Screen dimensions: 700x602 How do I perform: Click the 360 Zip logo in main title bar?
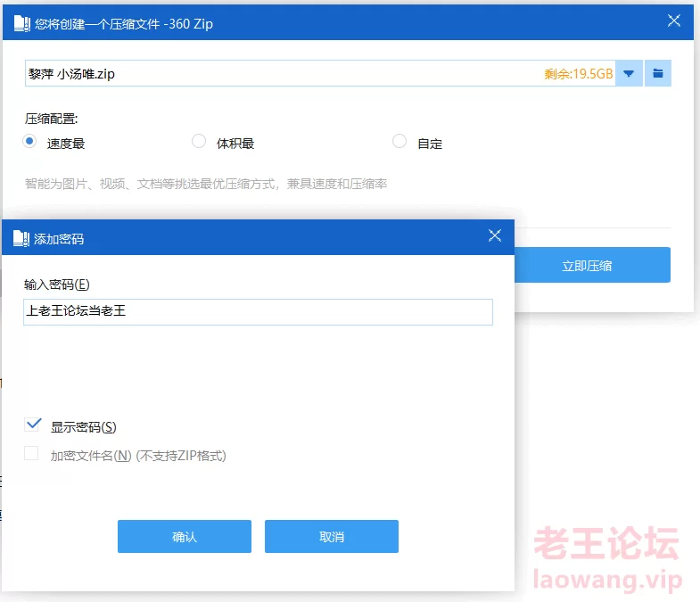point(22,23)
